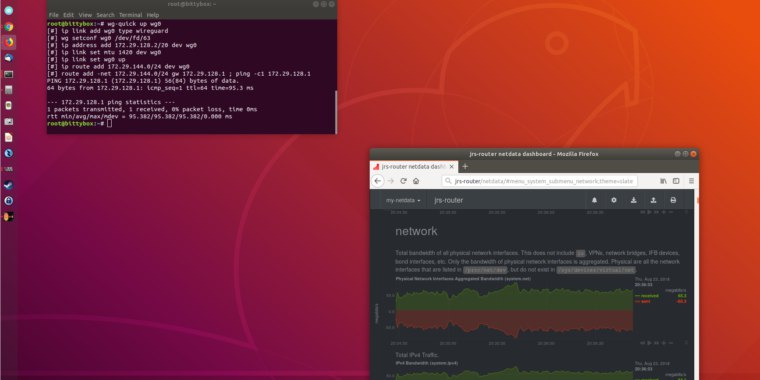Open Terminal Edit menu

click(68, 15)
